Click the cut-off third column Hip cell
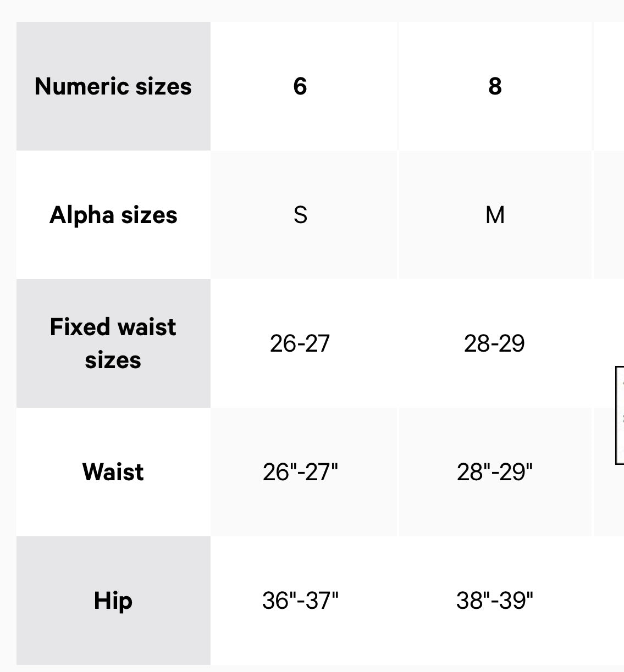 point(609,601)
